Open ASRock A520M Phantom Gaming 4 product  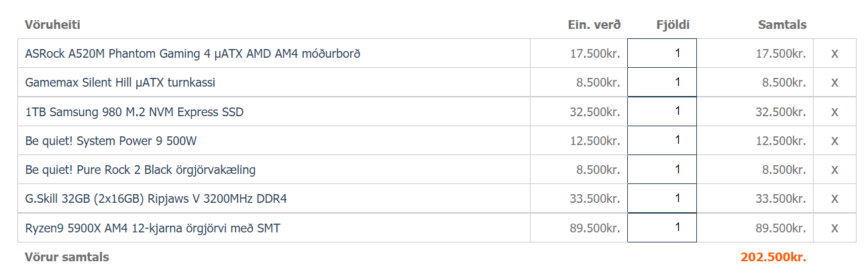coord(193,54)
